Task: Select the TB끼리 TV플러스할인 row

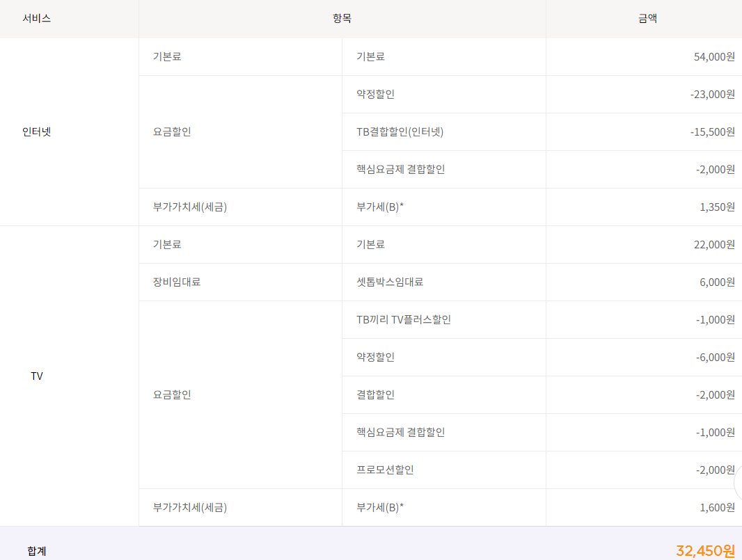Action: [404, 319]
